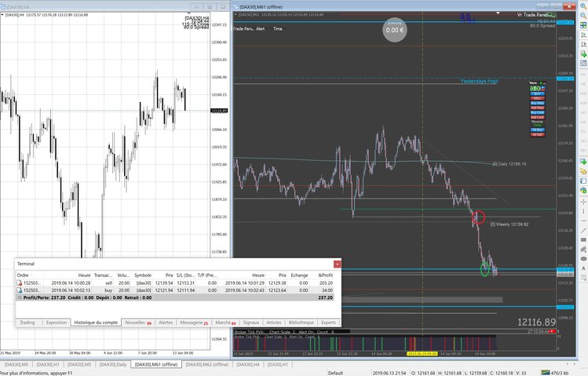Select the Experts tab in Terminal
Screen dimensions: 588x376
click(328, 323)
